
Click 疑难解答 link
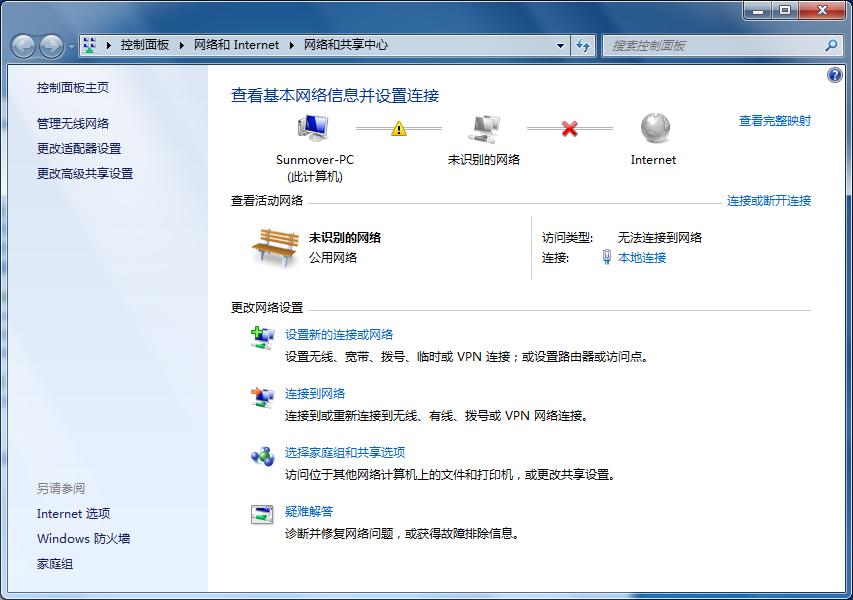tap(309, 511)
